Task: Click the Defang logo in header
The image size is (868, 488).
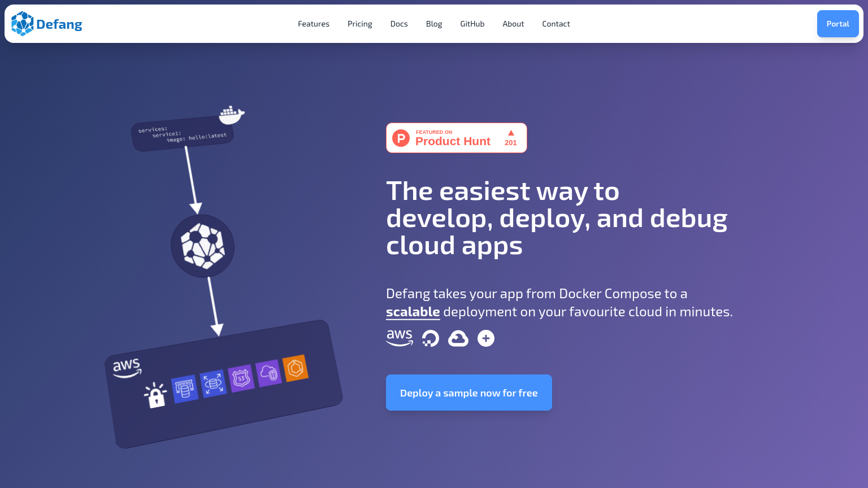Action: (47, 24)
